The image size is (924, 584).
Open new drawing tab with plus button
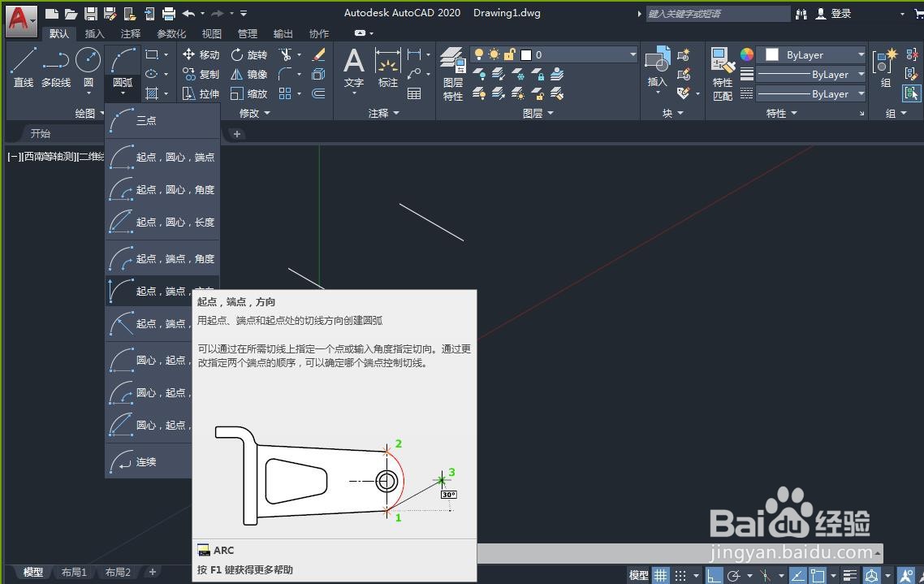(237, 134)
